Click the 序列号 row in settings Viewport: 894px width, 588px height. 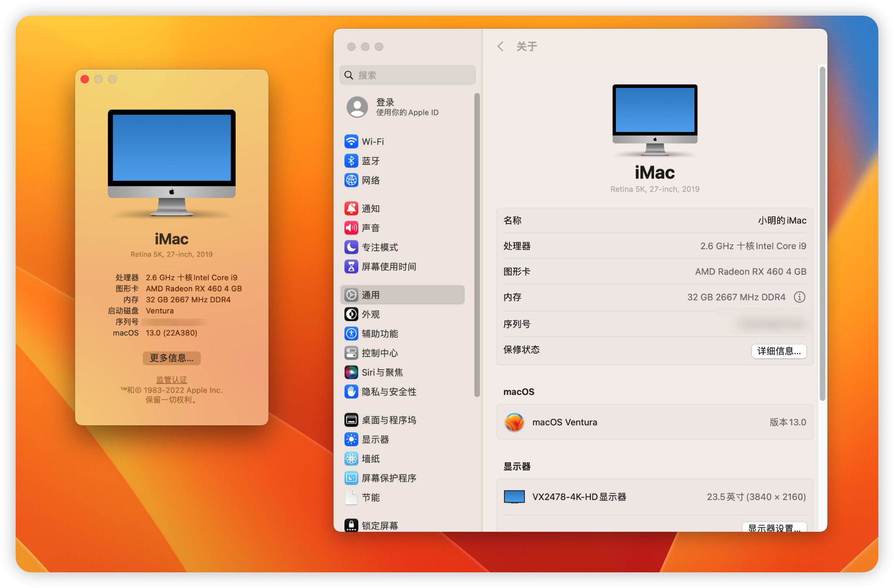(655, 324)
